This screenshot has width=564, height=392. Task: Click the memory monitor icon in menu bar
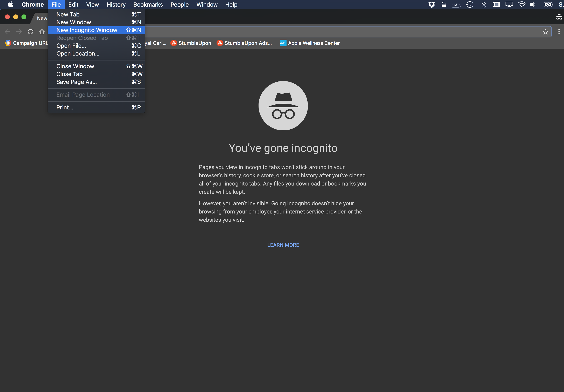pyautogui.click(x=496, y=4)
